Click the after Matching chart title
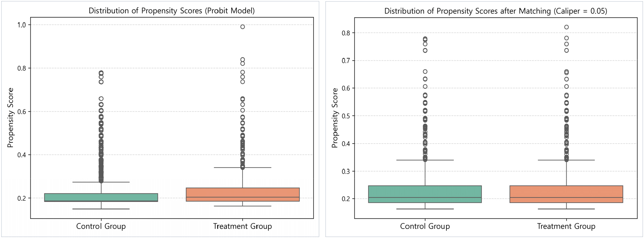 pos(495,11)
